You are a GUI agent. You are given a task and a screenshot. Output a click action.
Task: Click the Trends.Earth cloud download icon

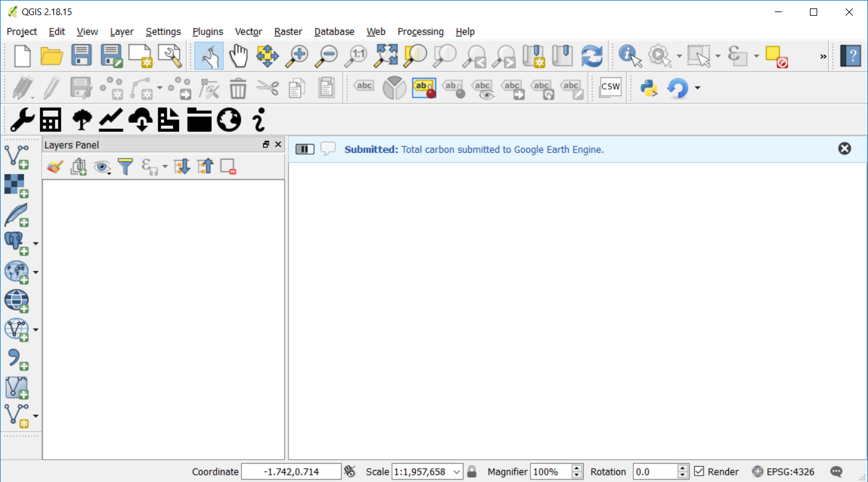pos(140,120)
